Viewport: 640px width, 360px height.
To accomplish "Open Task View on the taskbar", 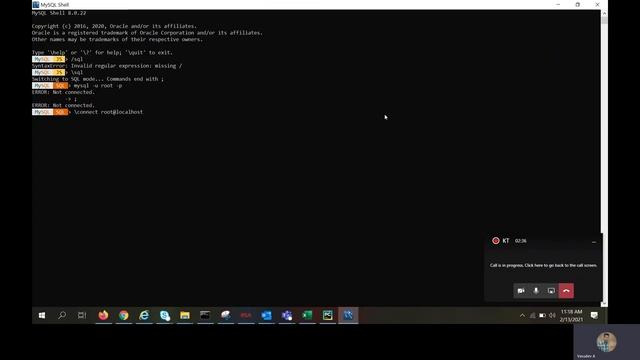I will (82, 315).
